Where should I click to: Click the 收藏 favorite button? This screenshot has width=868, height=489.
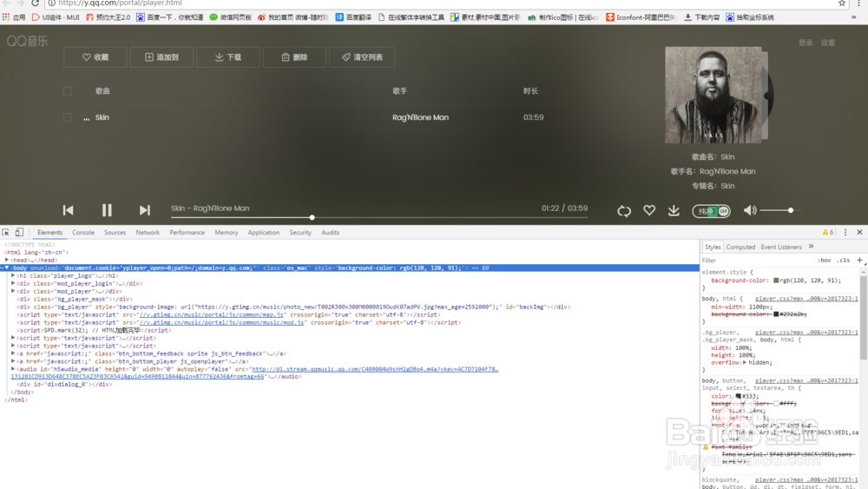pos(95,57)
